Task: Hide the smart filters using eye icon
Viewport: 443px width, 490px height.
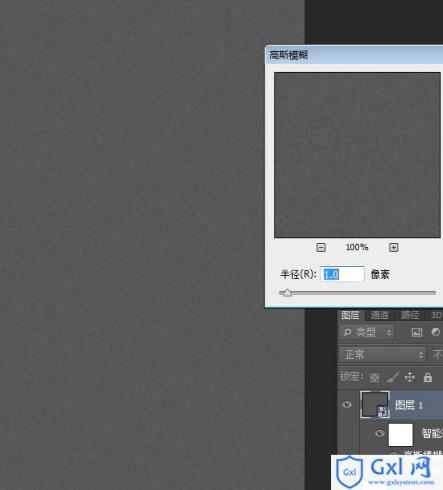Action: 379,433
